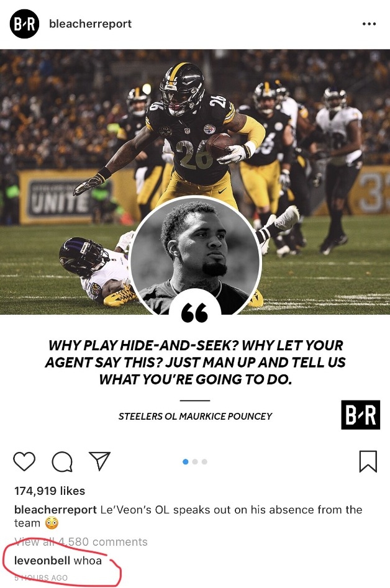Save post with bookmark icon
Viewport: 390px width, 588px height.
[368, 461]
